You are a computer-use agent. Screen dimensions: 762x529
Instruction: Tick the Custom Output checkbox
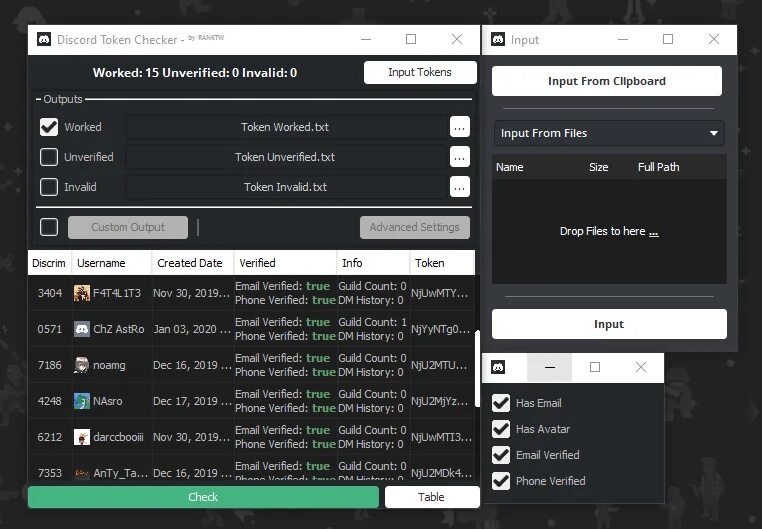pos(49,227)
